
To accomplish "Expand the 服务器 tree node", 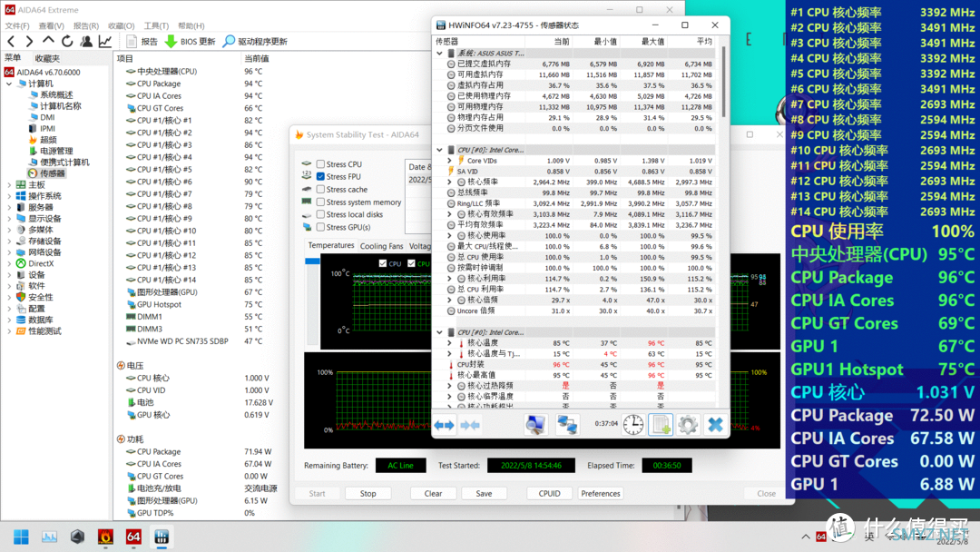I will coord(9,208).
